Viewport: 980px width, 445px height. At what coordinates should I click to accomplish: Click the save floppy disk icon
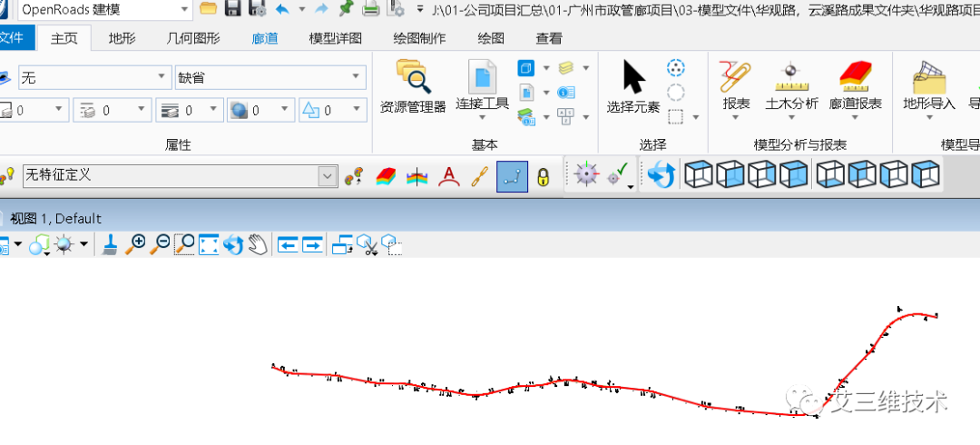tap(233, 9)
